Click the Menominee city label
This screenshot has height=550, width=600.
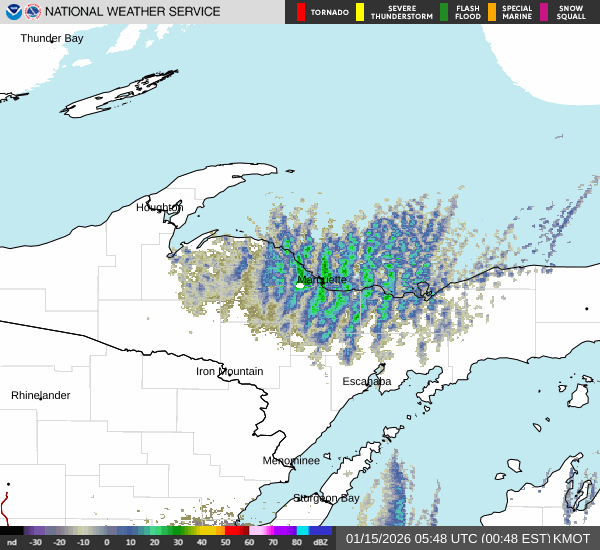[291, 461]
